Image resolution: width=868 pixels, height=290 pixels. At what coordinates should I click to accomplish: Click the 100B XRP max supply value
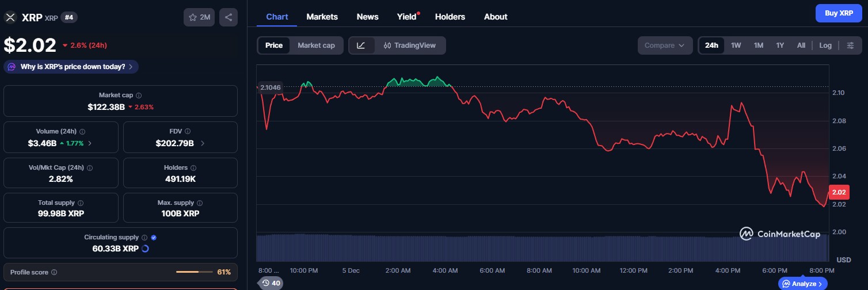pos(180,213)
